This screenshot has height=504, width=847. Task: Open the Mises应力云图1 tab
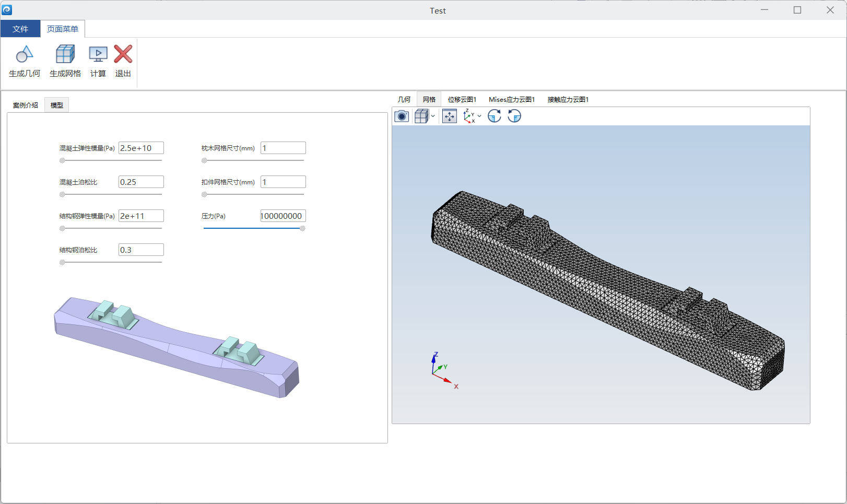[512, 99]
